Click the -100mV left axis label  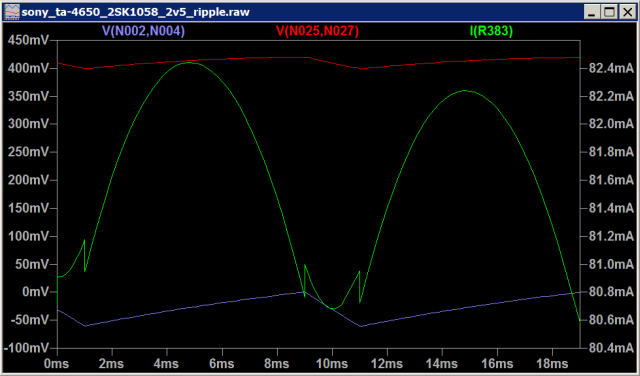tap(26, 348)
